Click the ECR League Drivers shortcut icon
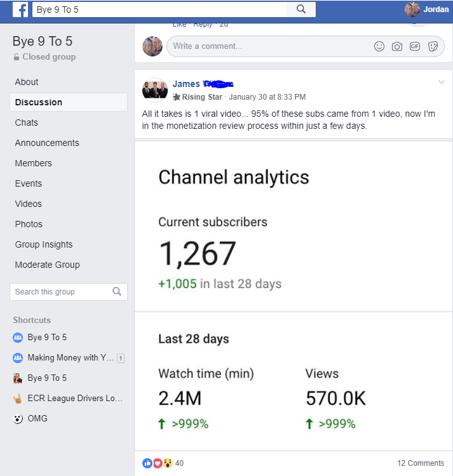This screenshot has width=453, height=476. (18, 399)
